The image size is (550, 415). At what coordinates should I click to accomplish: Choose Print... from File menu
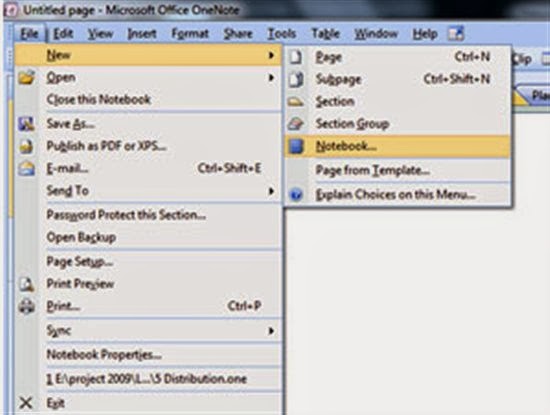[148, 306]
